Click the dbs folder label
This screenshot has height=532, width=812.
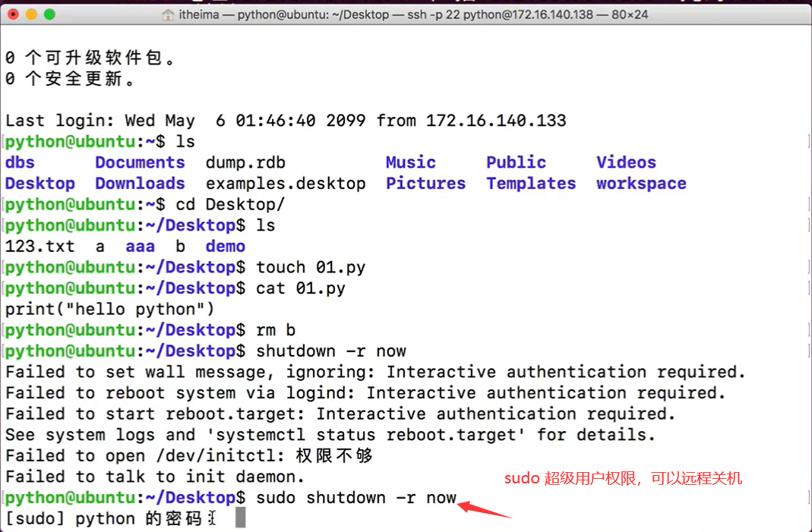[x=20, y=162]
